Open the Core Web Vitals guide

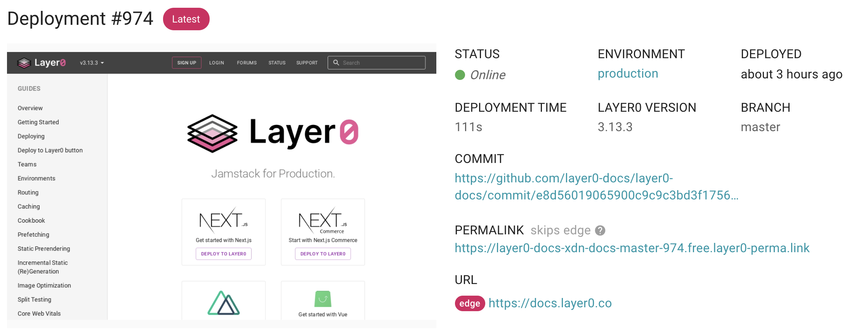click(39, 313)
